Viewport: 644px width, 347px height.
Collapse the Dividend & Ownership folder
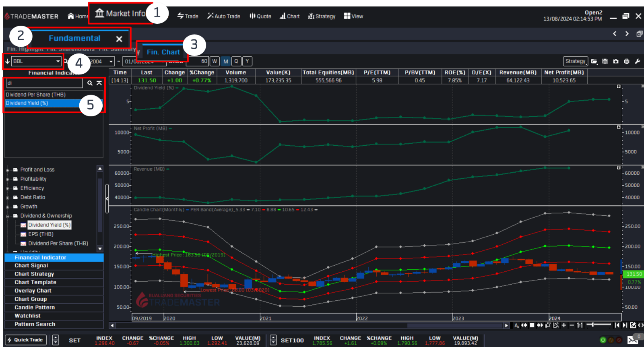tap(8, 216)
